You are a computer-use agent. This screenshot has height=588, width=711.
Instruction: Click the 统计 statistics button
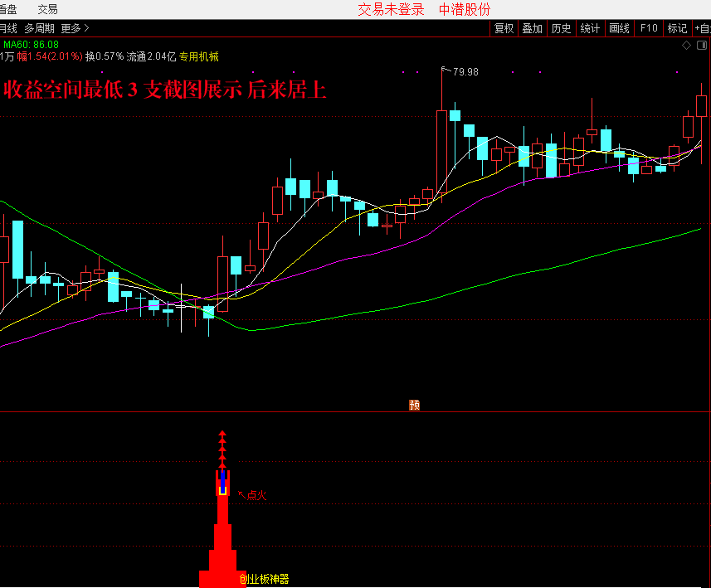[x=590, y=28]
